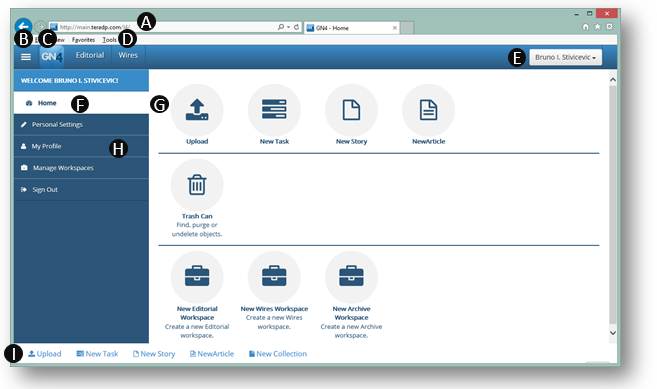This screenshot has width=657, height=389.
Task: Expand the Bruno I. Stivicevic user dropdown
Action: 565,57
